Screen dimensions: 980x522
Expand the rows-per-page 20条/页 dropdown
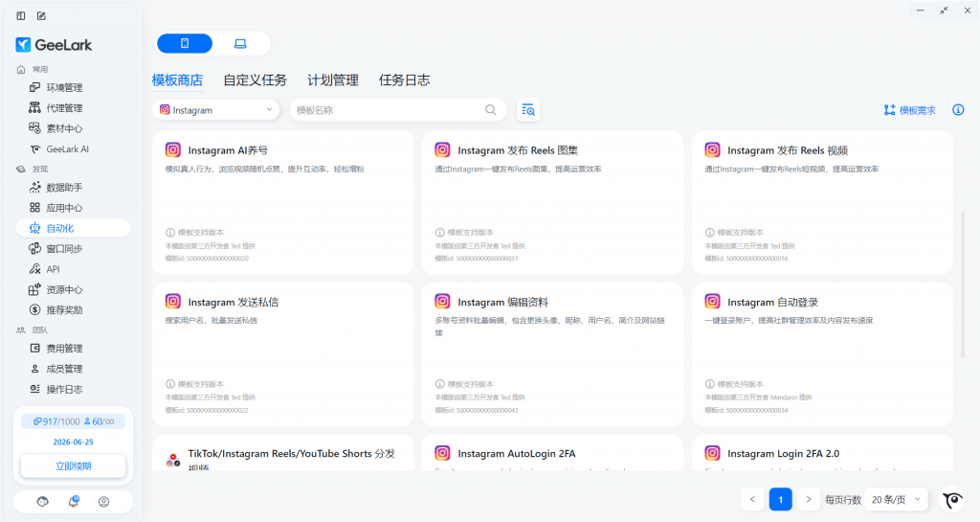tap(896, 499)
